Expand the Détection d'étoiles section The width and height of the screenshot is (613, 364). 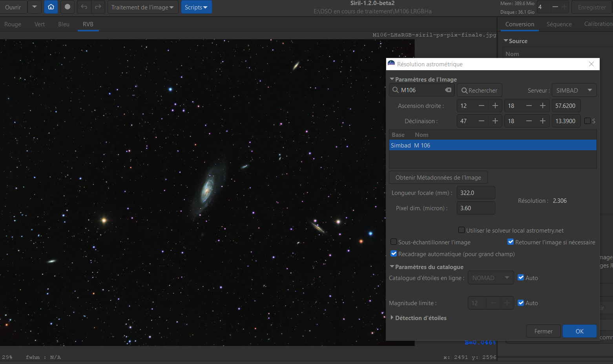392,318
